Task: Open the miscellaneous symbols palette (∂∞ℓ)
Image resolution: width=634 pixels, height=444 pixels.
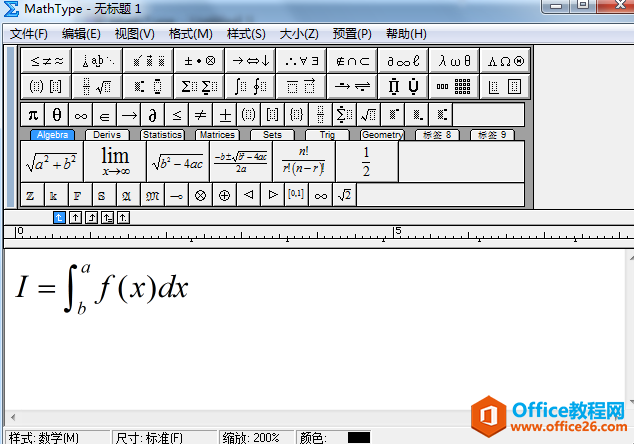Action: [x=403, y=61]
